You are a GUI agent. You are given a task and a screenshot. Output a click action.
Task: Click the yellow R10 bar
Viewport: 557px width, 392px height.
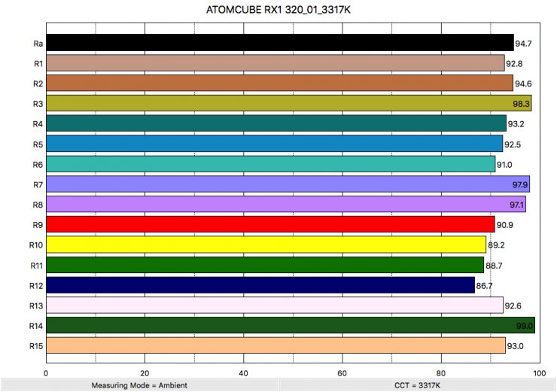(266, 245)
